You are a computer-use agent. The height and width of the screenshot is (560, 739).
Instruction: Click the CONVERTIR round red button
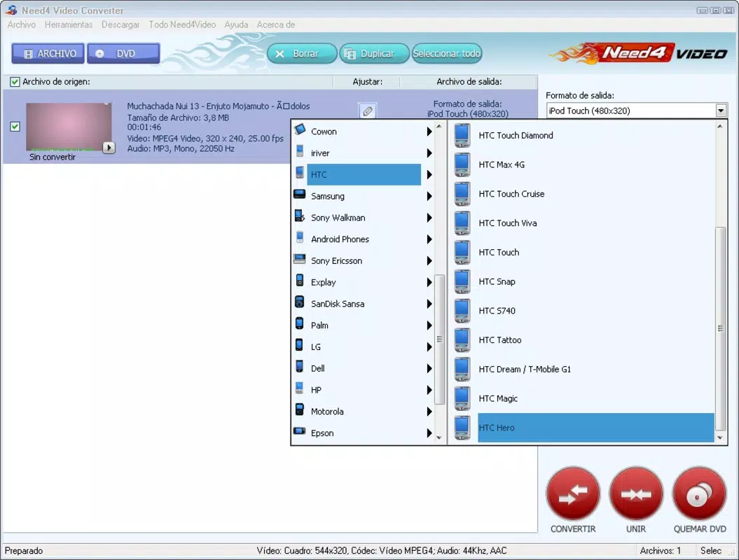[x=573, y=494]
